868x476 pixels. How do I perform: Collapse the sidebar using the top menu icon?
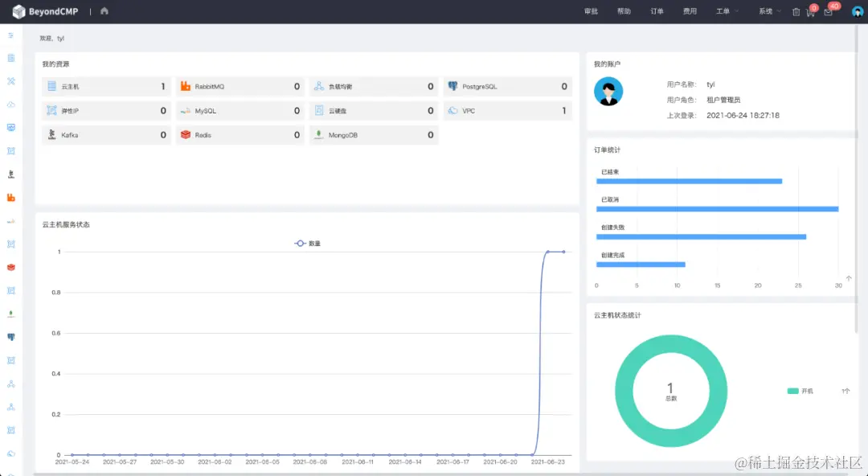(10, 35)
